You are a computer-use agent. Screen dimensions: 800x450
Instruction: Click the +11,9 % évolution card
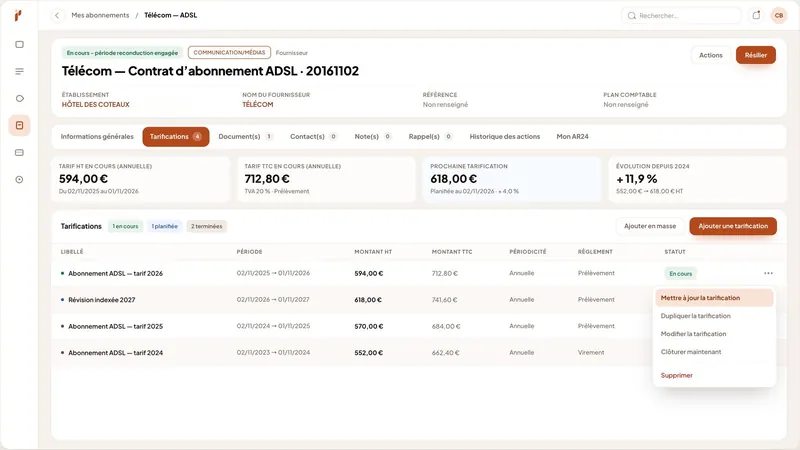[697, 179]
